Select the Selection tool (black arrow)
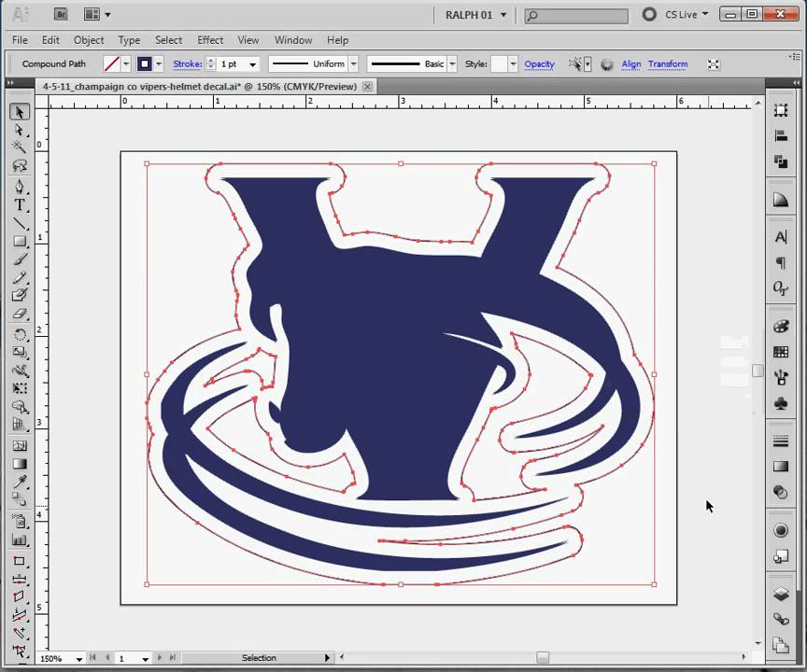 [20, 112]
